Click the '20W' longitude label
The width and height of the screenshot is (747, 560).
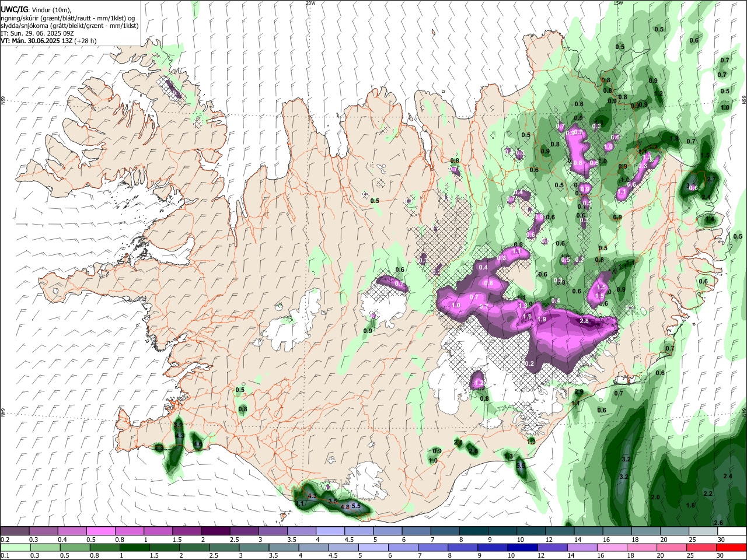310,3
